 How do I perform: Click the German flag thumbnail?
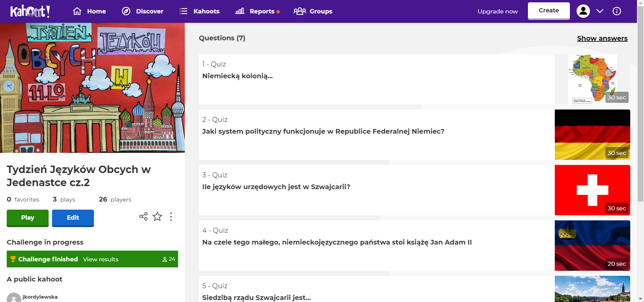point(592,135)
